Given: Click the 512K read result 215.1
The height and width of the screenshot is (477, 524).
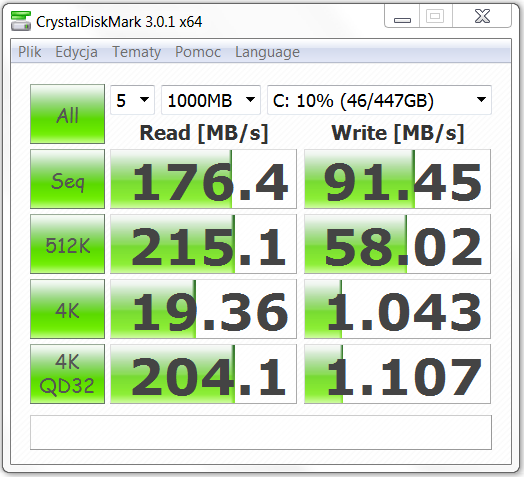Looking at the screenshot, I should click(203, 244).
